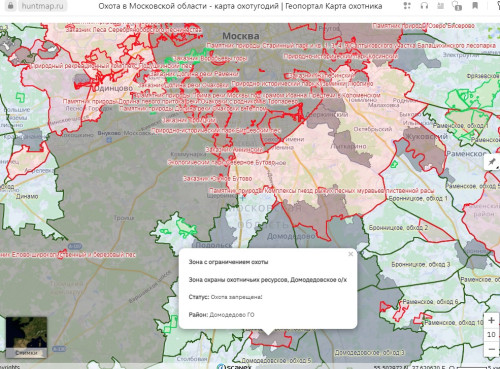Image resolution: width=500 pixels, height=369 pixels.
Task: Close the hunting zone info popup
Action: pos(350,254)
